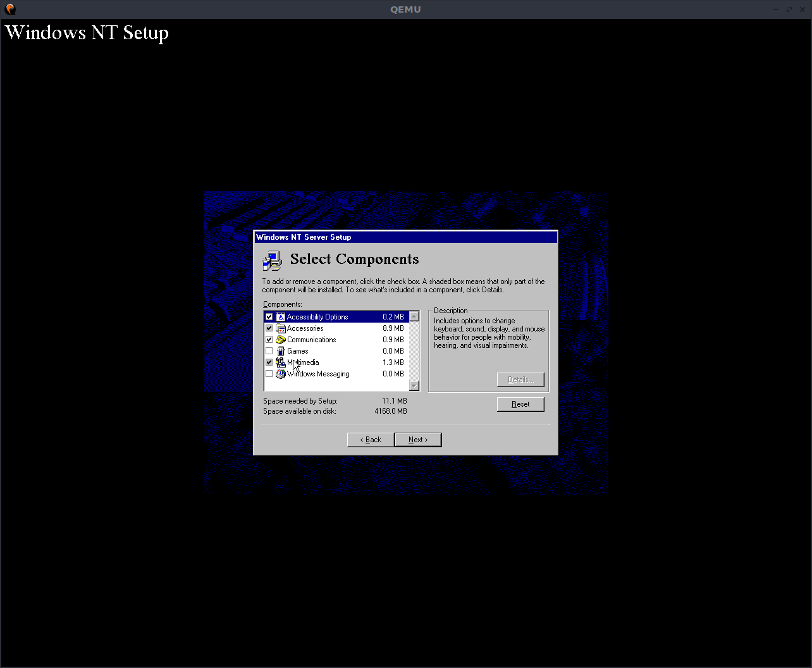Close the QEMU window
Screen dimensions: 812x668
pos(802,9)
